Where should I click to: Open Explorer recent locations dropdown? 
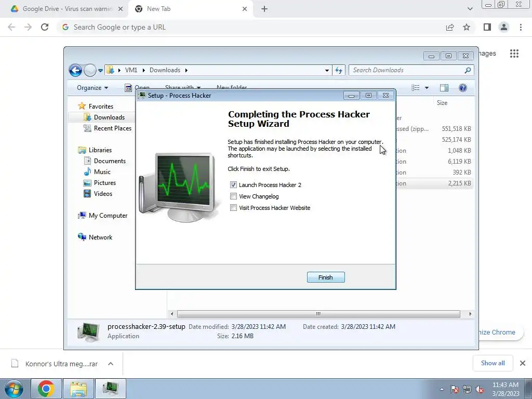point(100,71)
